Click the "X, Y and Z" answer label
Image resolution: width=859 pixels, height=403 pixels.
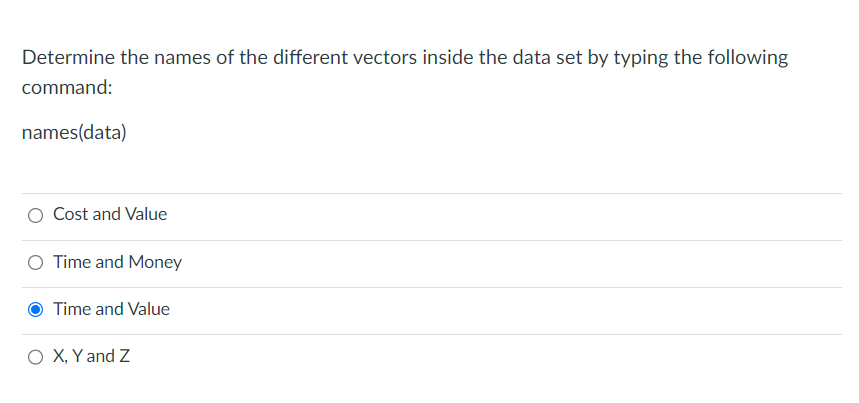(92, 356)
